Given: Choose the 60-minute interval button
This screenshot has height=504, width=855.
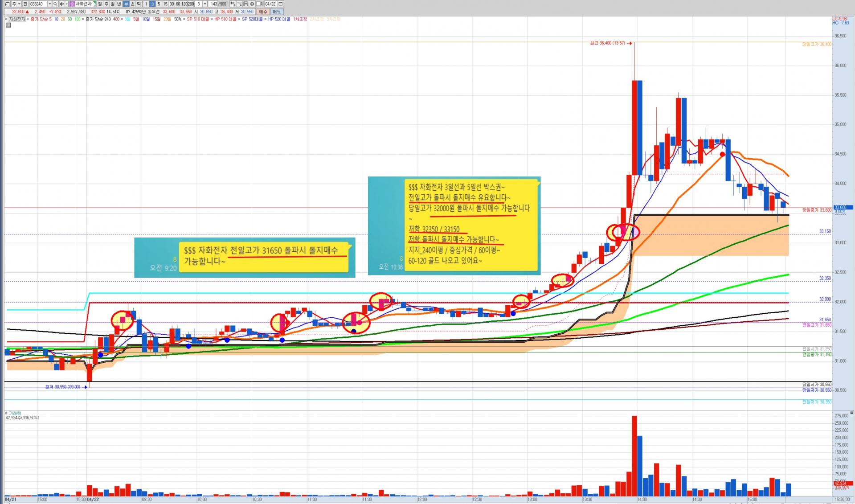Looking at the screenshot, I should [x=178, y=4].
